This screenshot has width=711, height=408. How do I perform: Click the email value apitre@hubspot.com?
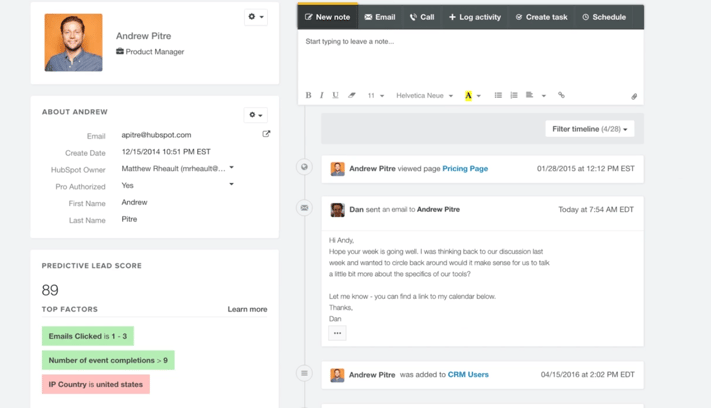point(156,135)
